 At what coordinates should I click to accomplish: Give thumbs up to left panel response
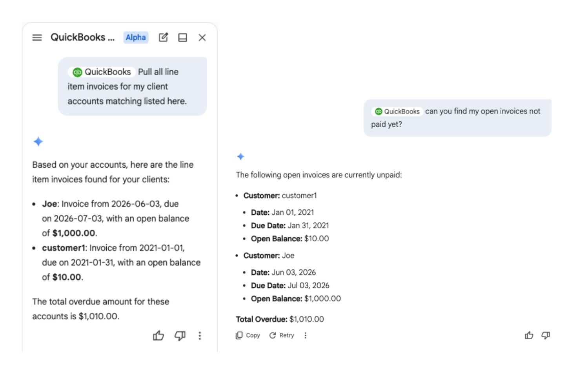click(x=158, y=336)
